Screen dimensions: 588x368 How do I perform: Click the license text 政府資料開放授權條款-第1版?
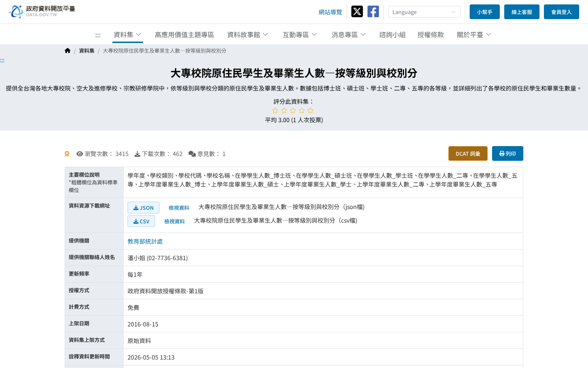(165, 291)
